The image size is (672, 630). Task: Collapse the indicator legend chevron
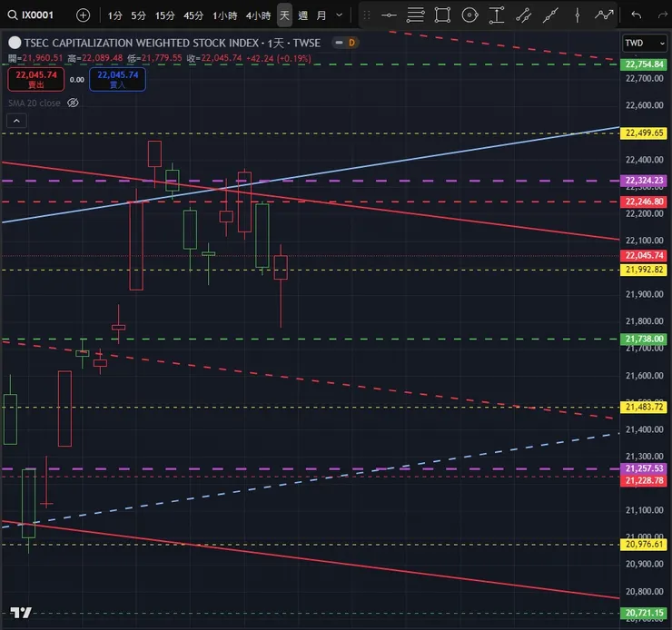point(16,121)
